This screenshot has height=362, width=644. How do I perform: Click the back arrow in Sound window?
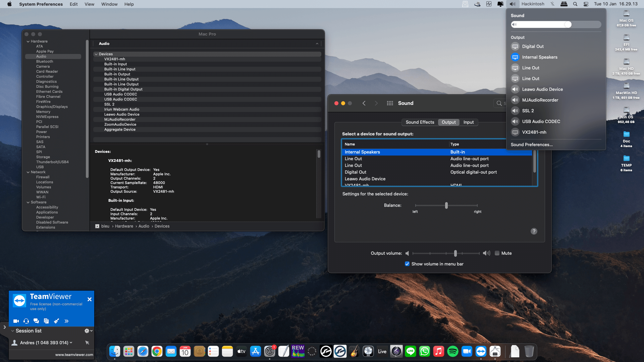point(364,103)
